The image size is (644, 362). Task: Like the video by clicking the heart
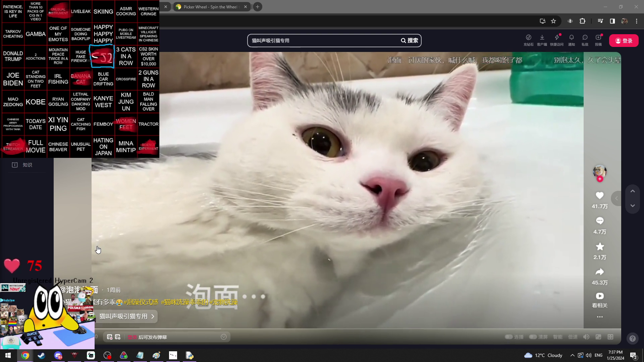tap(600, 195)
